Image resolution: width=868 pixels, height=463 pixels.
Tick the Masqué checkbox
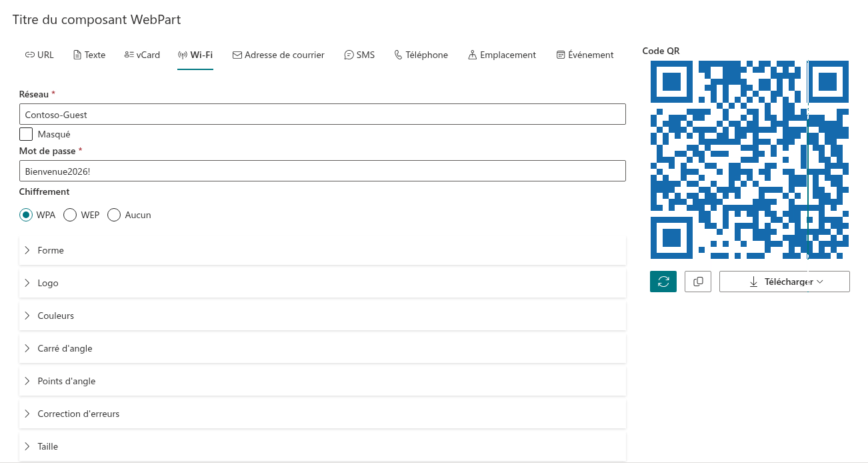point(26,134)
